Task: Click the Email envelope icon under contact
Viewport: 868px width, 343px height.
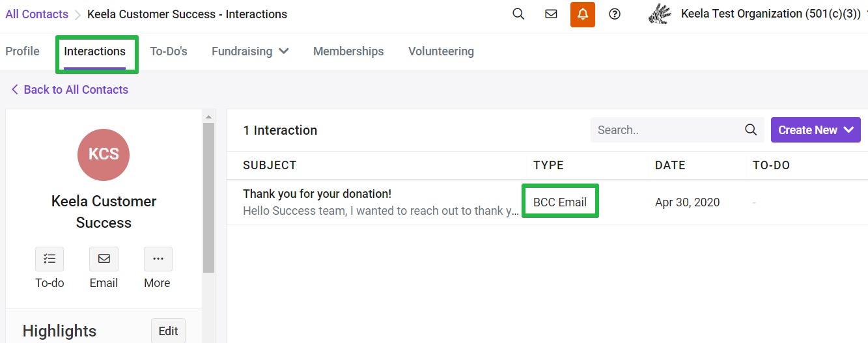Action: 104,258
